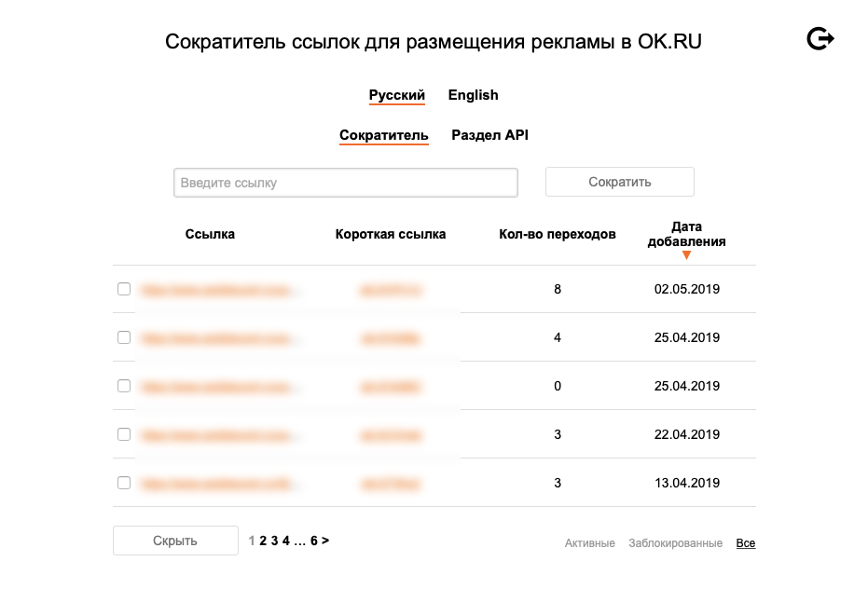Click the date 22.04.2019
The height and width of the screenshot is (589, 868).
tap(687, 434)
